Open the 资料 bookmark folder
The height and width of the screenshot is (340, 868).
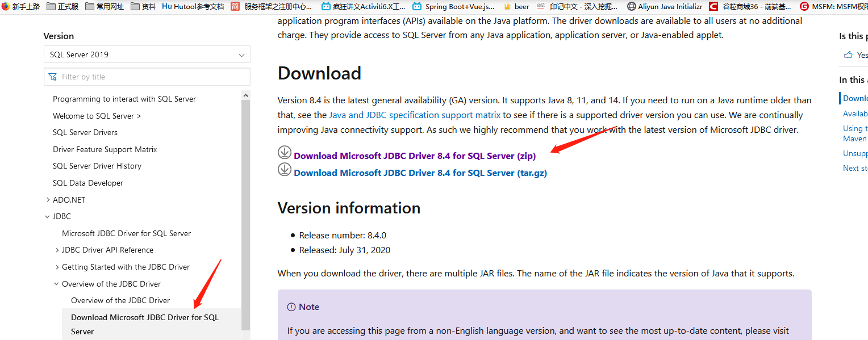tap(143, 7)
